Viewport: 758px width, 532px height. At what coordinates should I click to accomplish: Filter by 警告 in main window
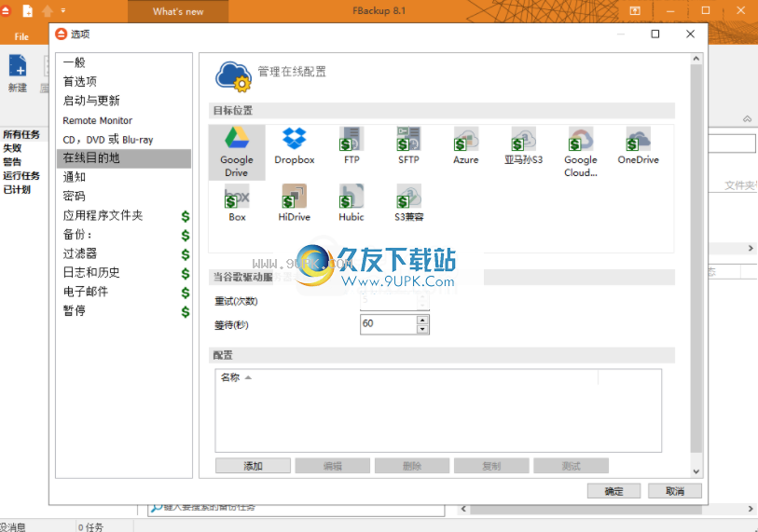pos(12,162)
